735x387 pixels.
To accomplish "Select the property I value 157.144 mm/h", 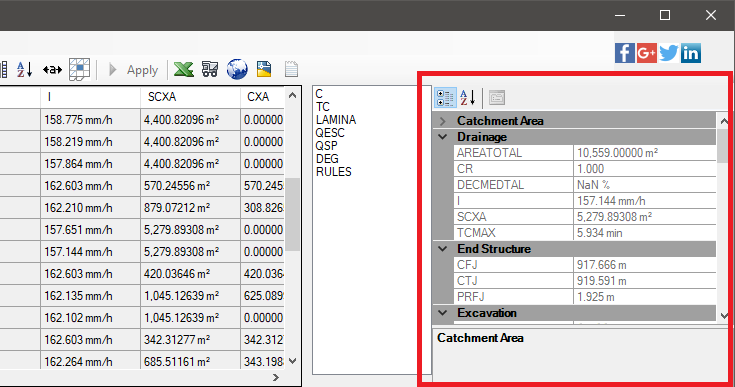I will [x=645, y=201].
